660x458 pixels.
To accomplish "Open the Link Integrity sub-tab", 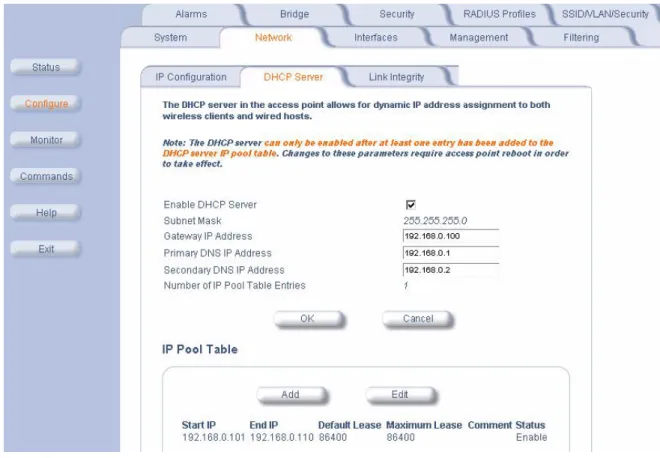I will (396, 77).
